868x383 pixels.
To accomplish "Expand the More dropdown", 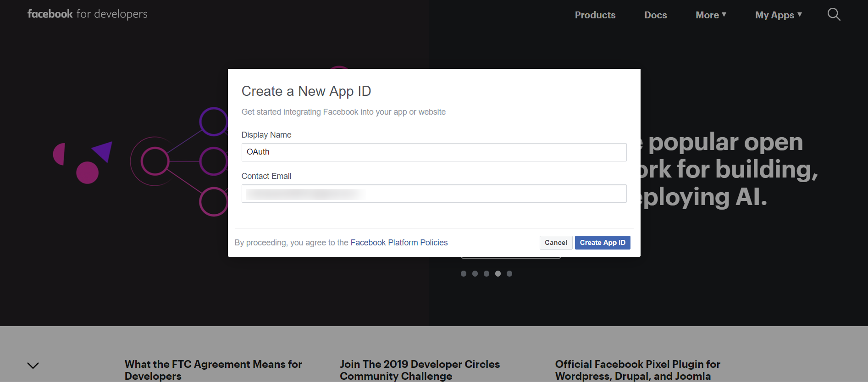I will [x=711, y=15].
